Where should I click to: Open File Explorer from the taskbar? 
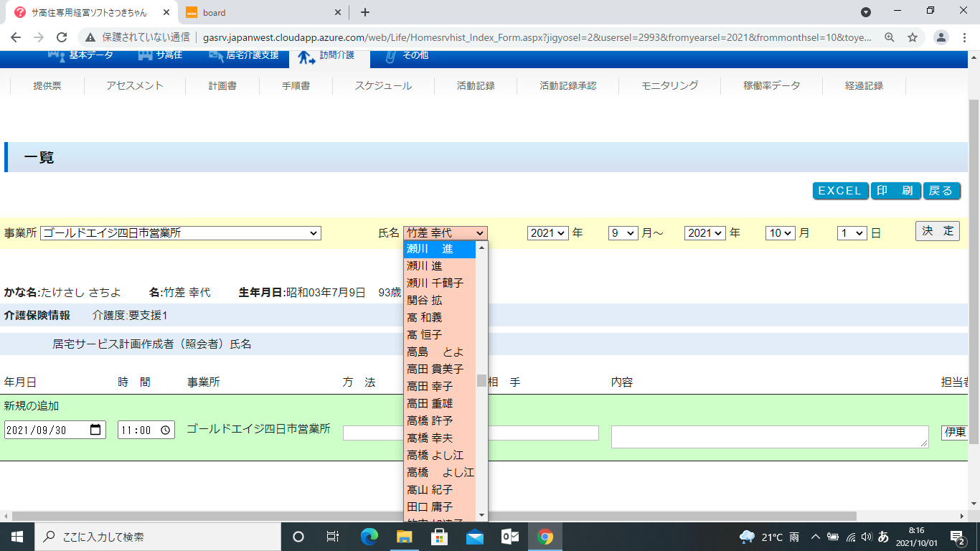click(404, 537)
